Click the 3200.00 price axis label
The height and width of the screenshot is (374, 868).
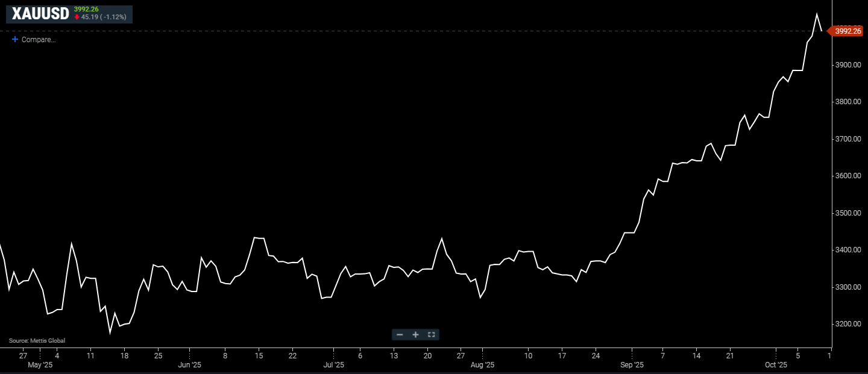point(849,324)
